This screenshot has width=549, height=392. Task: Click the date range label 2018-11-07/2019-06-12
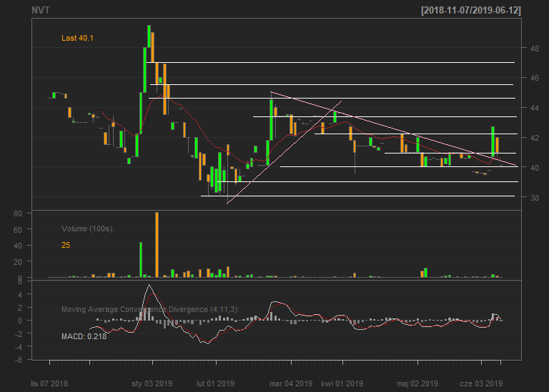471,11
